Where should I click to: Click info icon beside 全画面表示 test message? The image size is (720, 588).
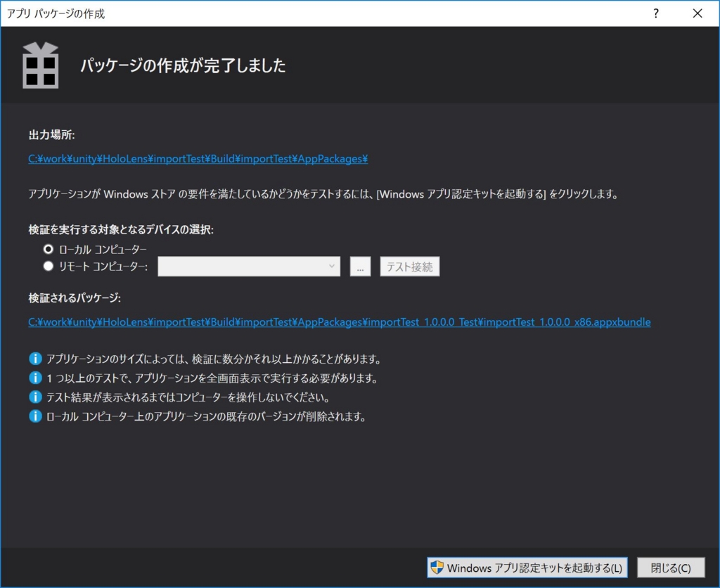pos(35,378)
